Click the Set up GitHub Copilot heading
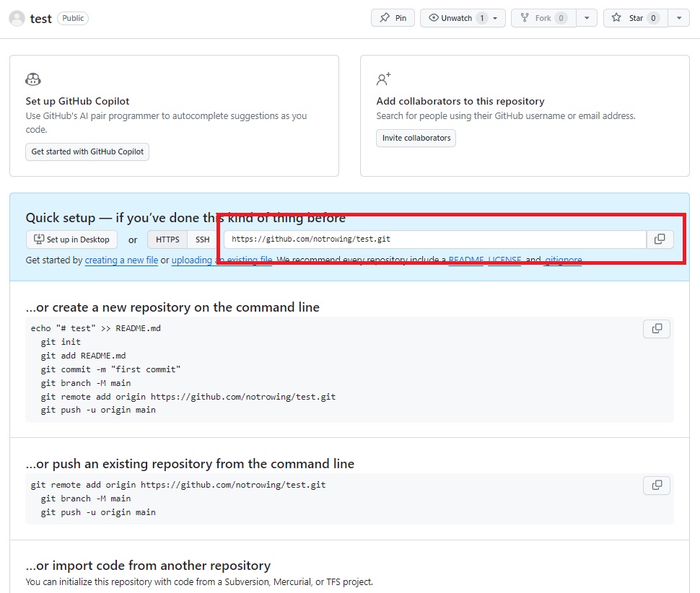 [x=77, y=101]
